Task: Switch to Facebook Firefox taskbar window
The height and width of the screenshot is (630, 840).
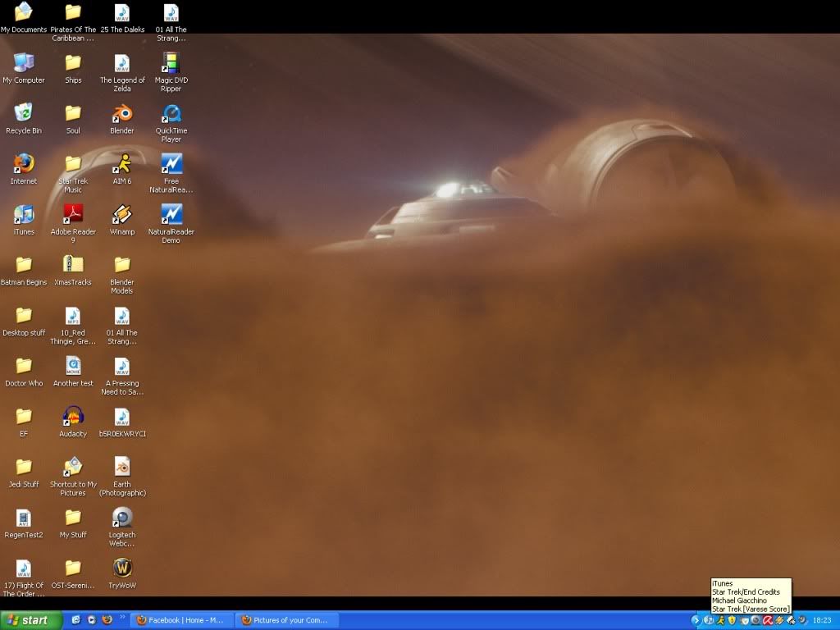Action: click(182, 620)
